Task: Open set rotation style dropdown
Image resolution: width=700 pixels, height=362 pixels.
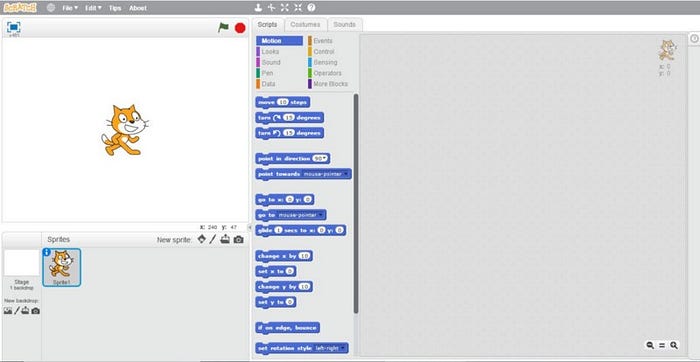Action: 343,348
